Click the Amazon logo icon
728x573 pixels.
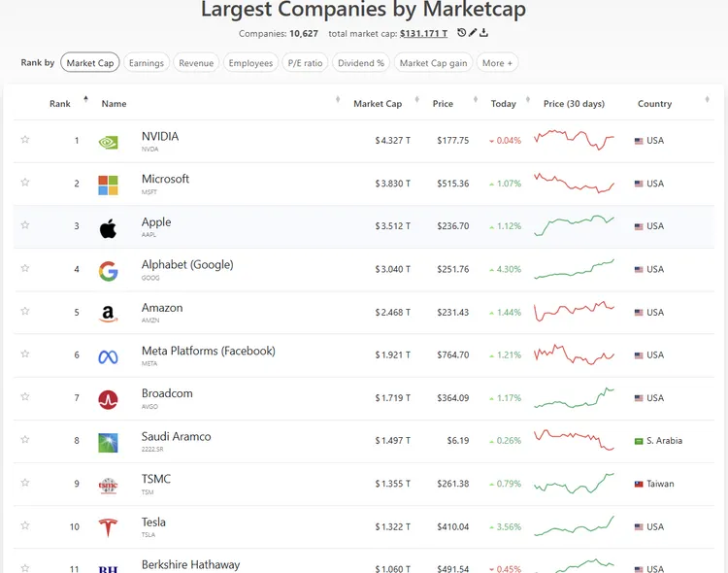click(108, 314)
